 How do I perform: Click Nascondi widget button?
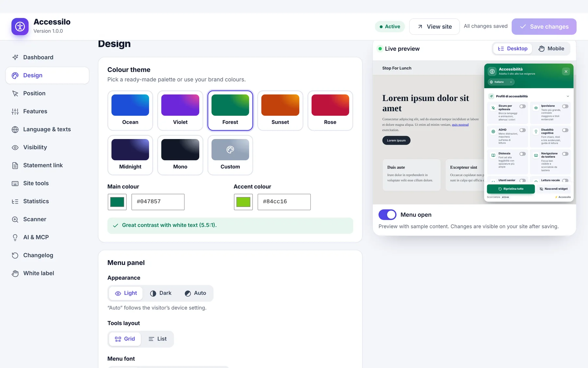coord(554,189)
